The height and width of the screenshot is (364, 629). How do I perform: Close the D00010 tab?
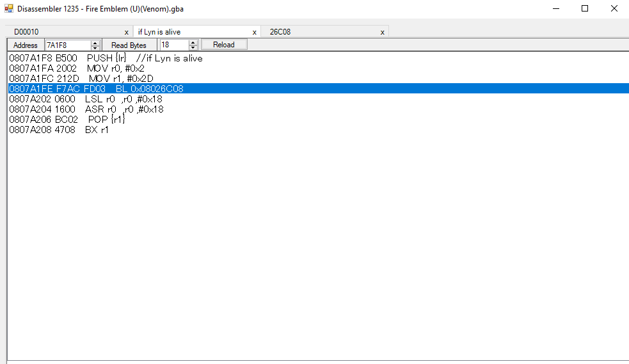click(x=126, y=33)
